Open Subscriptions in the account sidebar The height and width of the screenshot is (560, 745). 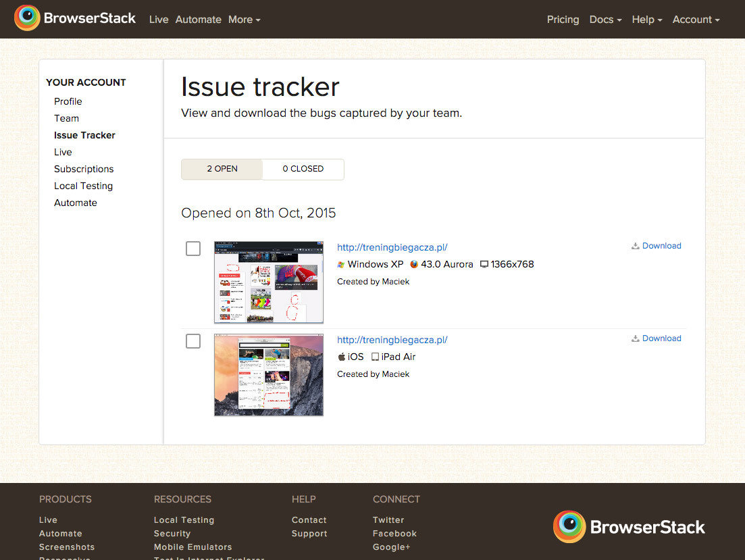(84, 170)
